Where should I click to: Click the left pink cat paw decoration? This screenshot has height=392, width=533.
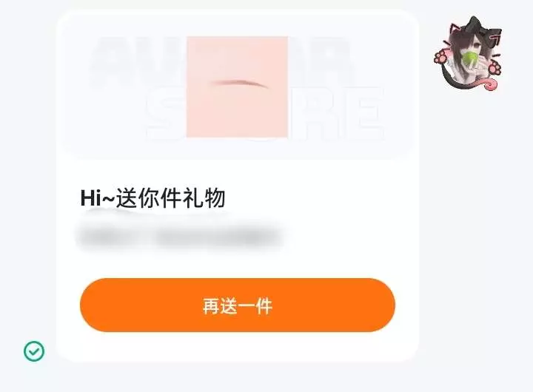pyautogui.click(x=442, y=57)
